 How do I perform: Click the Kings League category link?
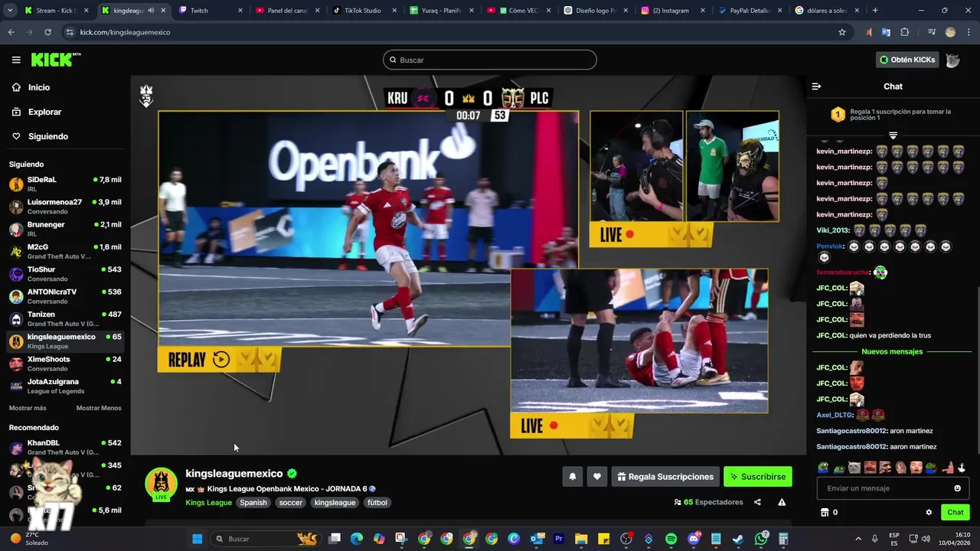click(x=208, y=503)
